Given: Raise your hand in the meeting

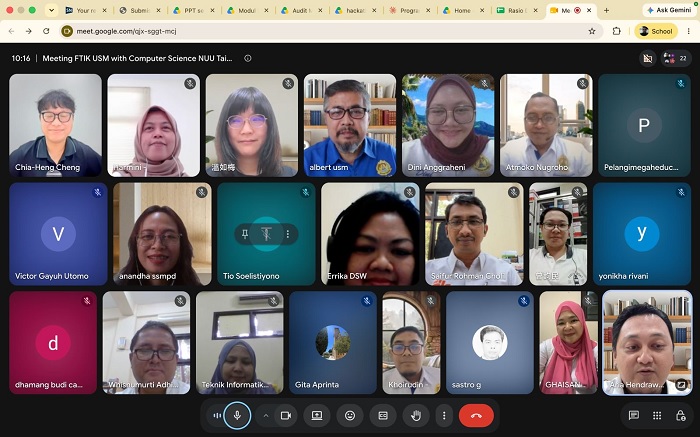Looking at the screenshot, I should pyautogui.click(x=416, y=416).
